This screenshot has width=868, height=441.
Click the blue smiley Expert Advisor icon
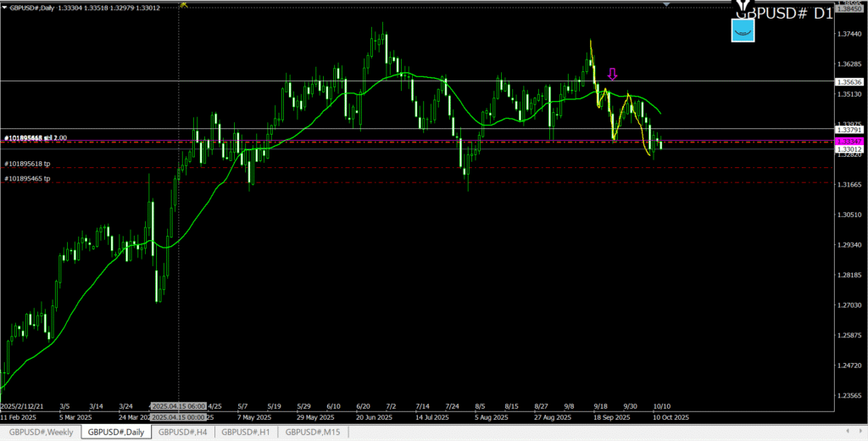click(743, 31)
